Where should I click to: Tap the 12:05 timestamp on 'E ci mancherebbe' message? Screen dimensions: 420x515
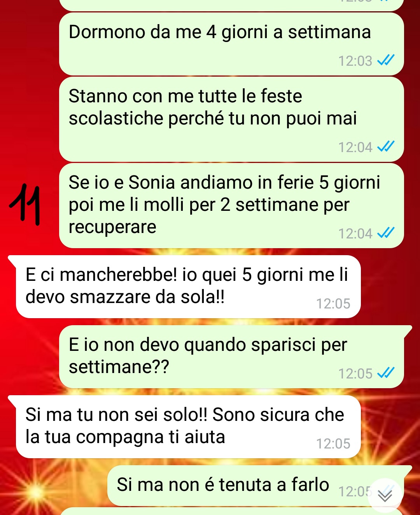click(x=333, y=304)
